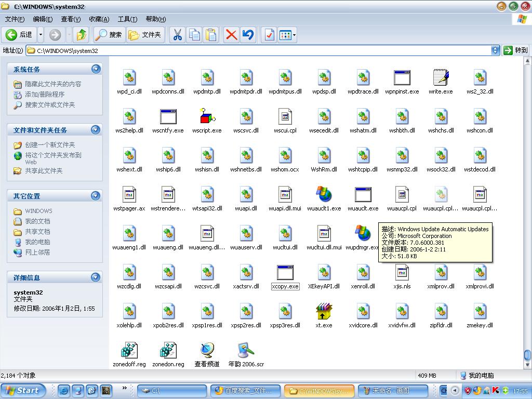
Task: Select the wucltui.dll.mui file icon
Action: pos(324,233)
